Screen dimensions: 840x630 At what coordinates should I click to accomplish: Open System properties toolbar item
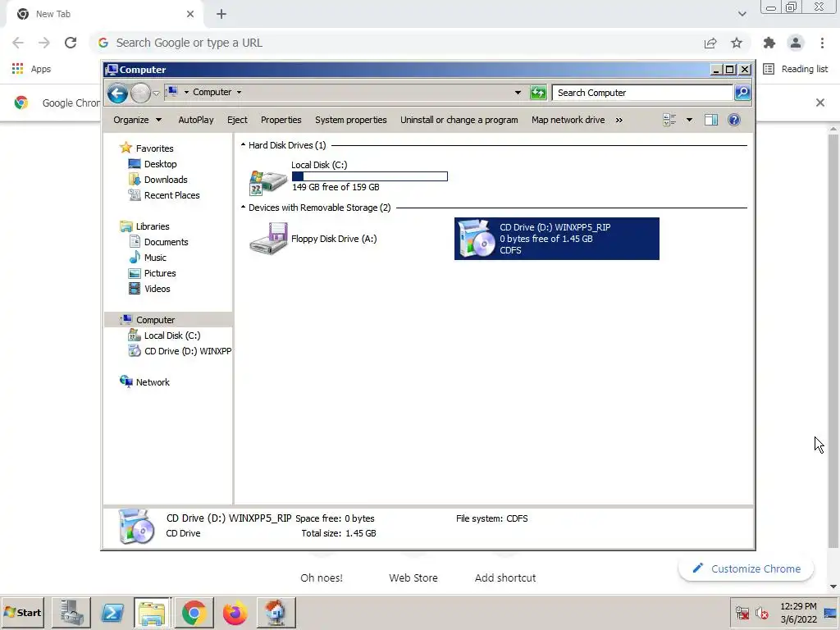pos(351,120)
